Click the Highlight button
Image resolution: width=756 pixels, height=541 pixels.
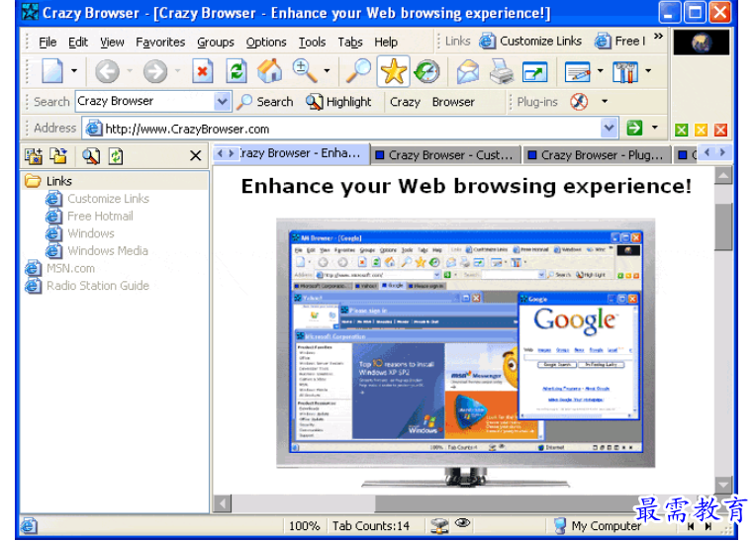point(338,102)
